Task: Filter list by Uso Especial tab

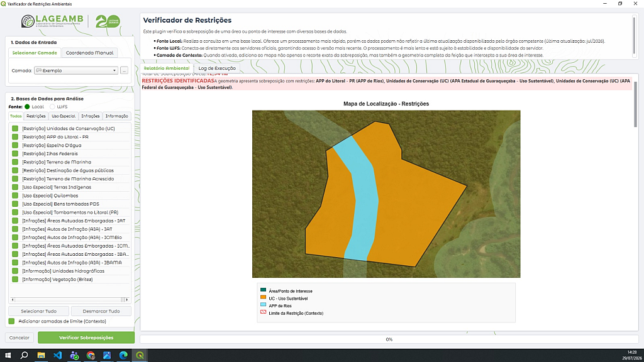Action: pos(64,116)
